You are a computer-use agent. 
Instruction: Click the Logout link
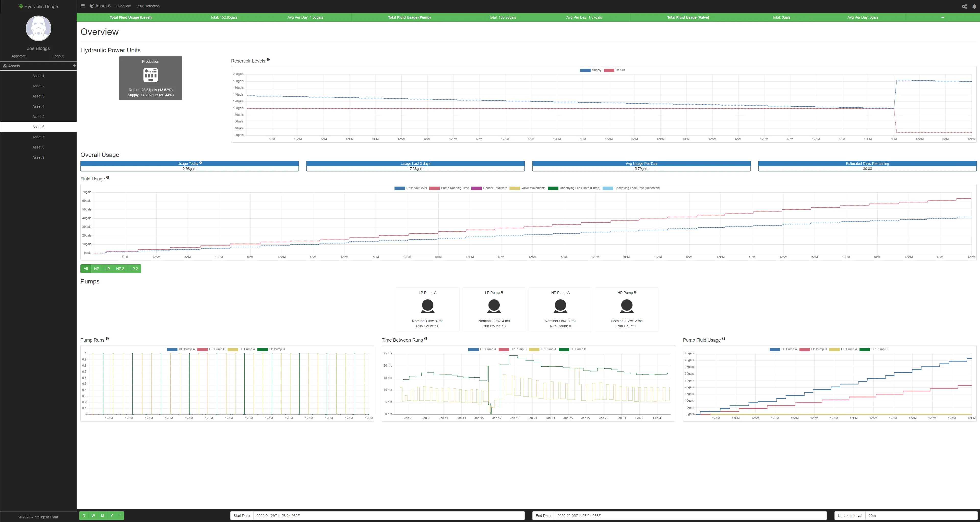click(58, 56)
